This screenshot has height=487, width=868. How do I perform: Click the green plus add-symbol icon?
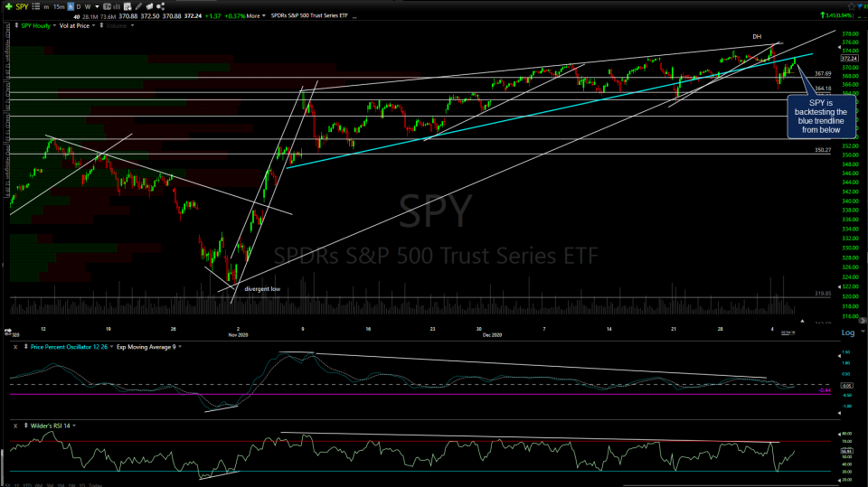click(x=9, y=6)
